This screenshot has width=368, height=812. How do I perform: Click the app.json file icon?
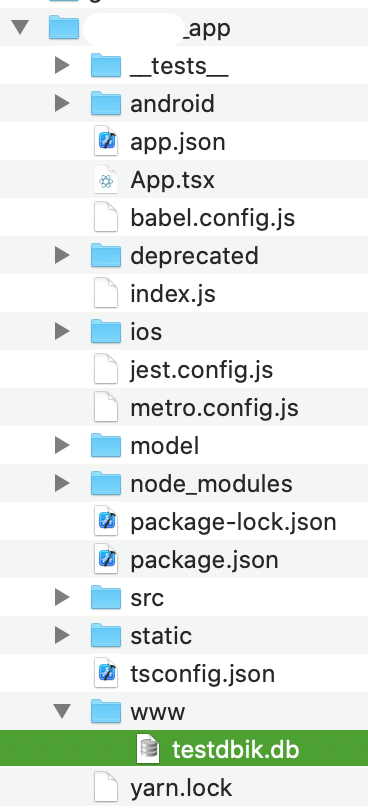pos(106,141)
